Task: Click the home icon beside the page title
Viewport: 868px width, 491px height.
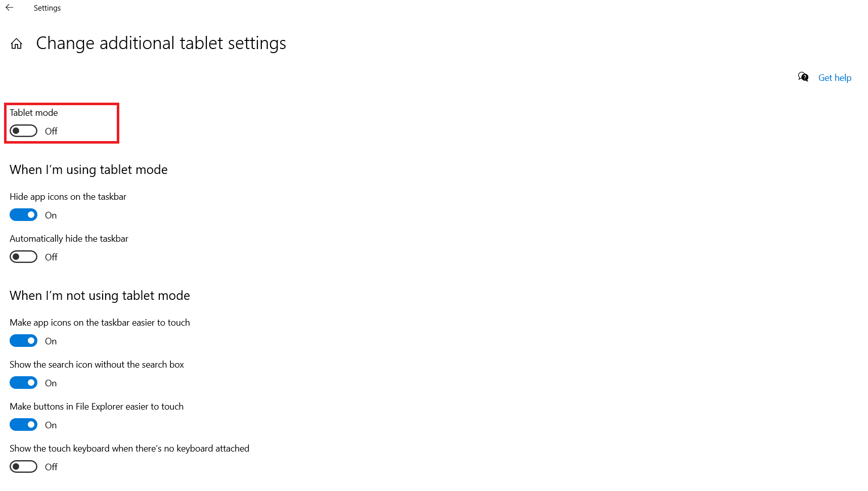Action: click(x=16, y=43)
